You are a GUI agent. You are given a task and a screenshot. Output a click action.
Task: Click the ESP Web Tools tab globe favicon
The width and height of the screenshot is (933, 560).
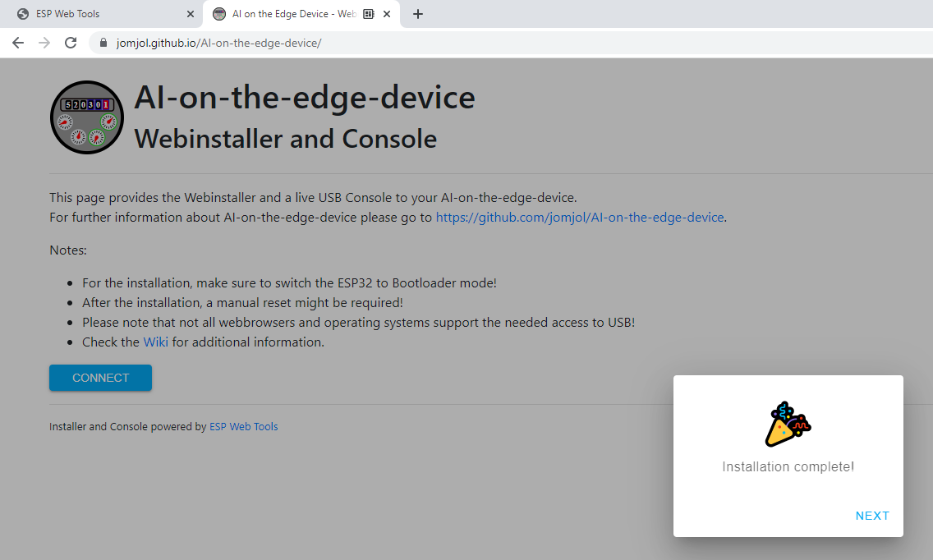pos(23,14)
